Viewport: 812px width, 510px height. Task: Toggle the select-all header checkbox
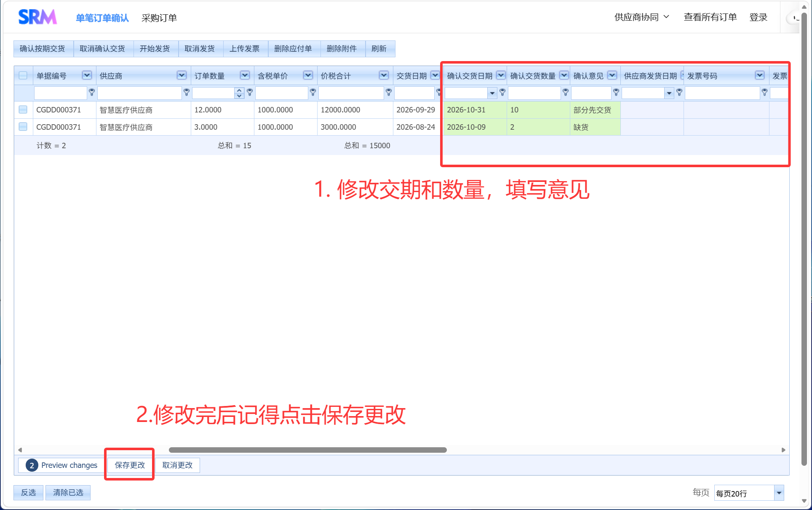tap(23, 75)
